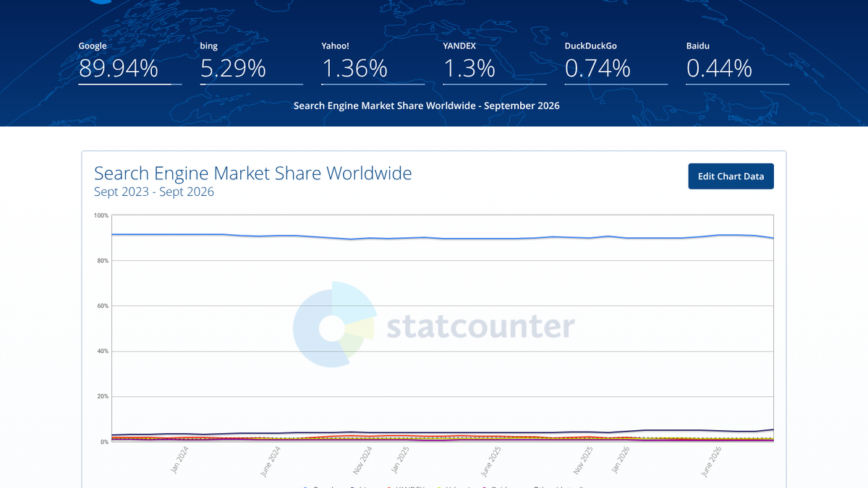Select the DuckDuckGo label in the stats bar
Image resolution: width=868 pixels, height=488 pixels.
pos(591,46)
